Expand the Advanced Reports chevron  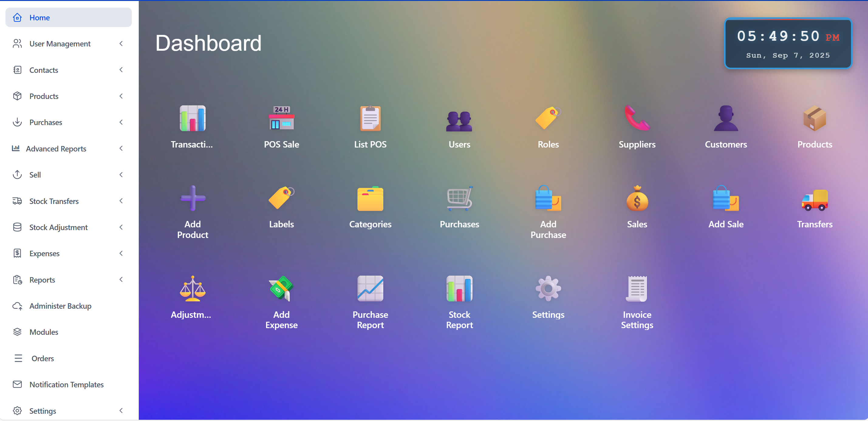[121, 148]
